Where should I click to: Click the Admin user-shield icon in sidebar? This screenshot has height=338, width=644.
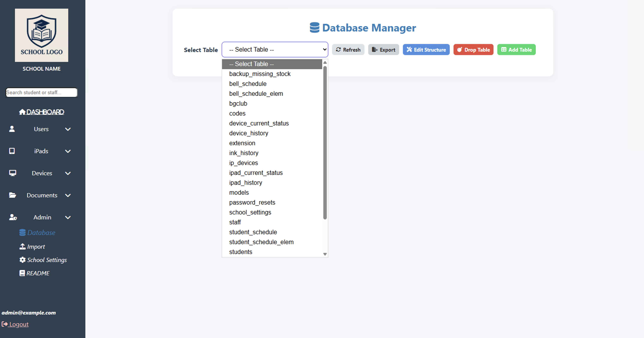tap(13, 217)
